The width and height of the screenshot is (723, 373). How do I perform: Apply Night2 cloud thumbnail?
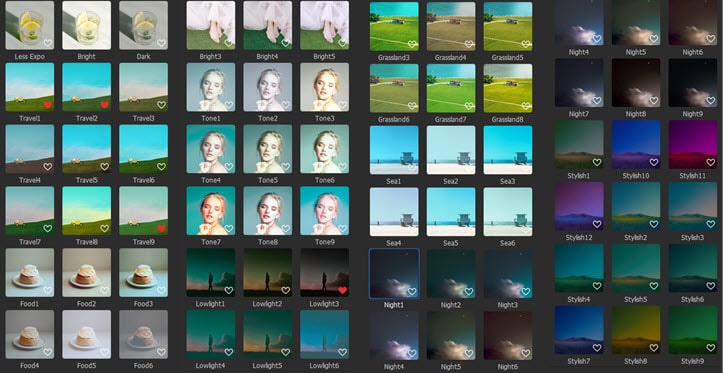click(x=451, y=274)
